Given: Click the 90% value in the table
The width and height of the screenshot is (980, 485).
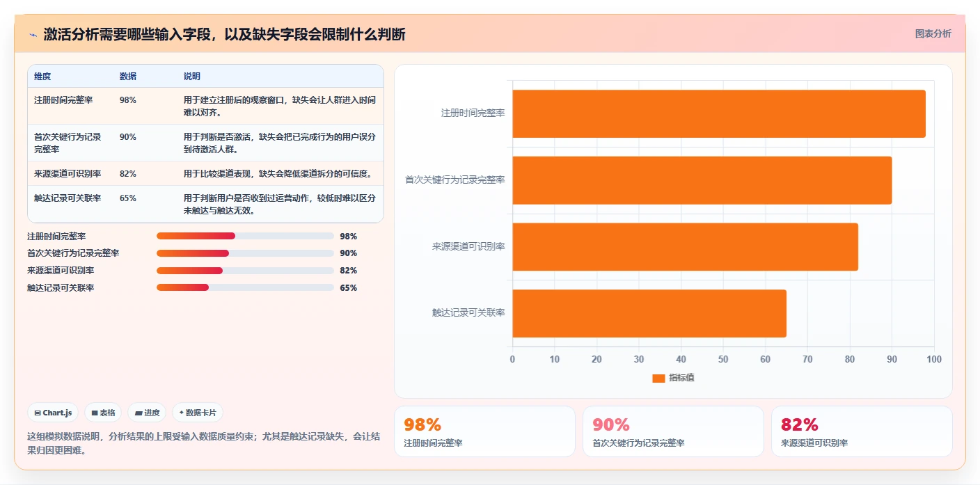Looking at the screenshot, I should point(128,137).
